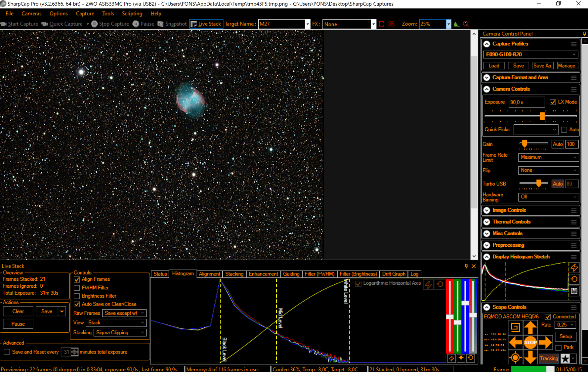Image resolution: width=588 pixels, height=372 pixels.
Task: Reset color sliders with circular arrow icon
Action: 470,358
